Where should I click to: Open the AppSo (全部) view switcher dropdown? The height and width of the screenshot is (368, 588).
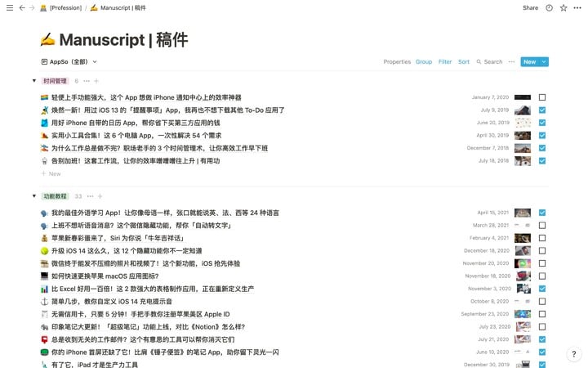tap(69, 62)
